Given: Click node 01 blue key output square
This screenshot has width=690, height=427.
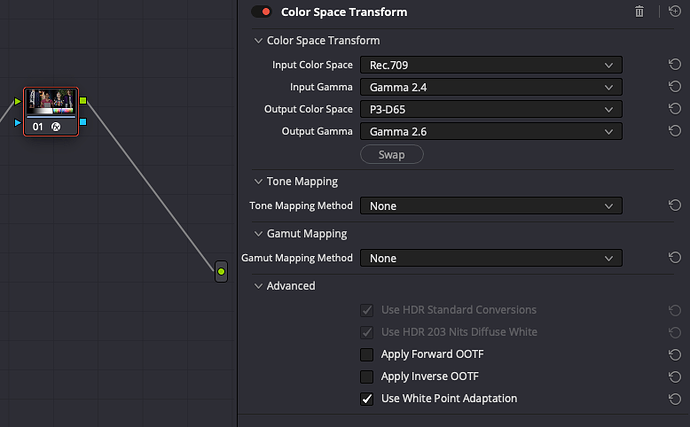Looking at the screenshot, I should coord(83,122).
